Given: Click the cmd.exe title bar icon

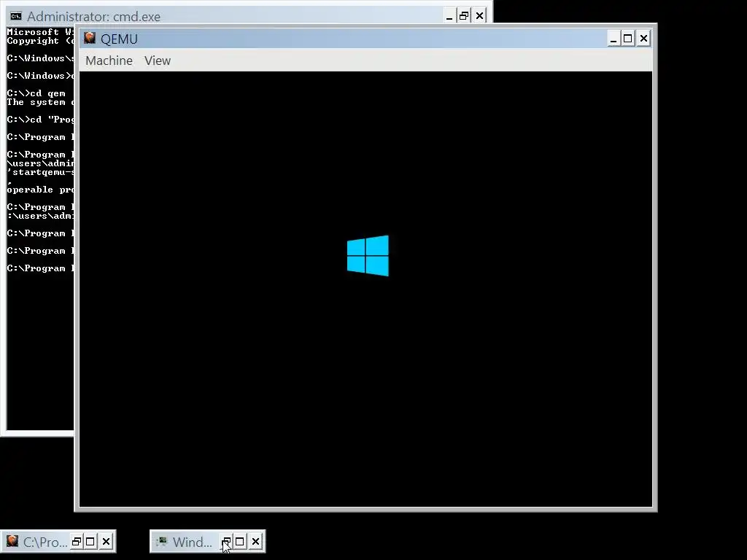Looking at the screenshot, I should pyautogui.click(x=16, y=16).
